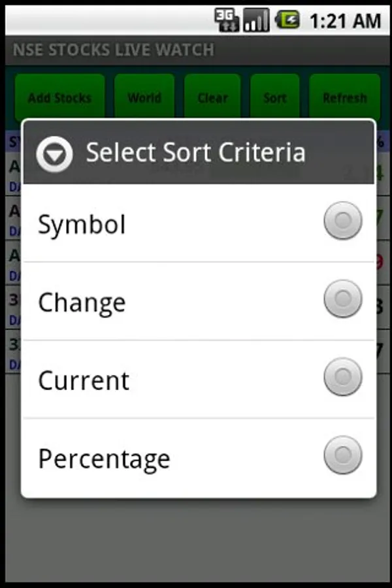Click the dropdown arrow icon in dialog header

(54, 154)
